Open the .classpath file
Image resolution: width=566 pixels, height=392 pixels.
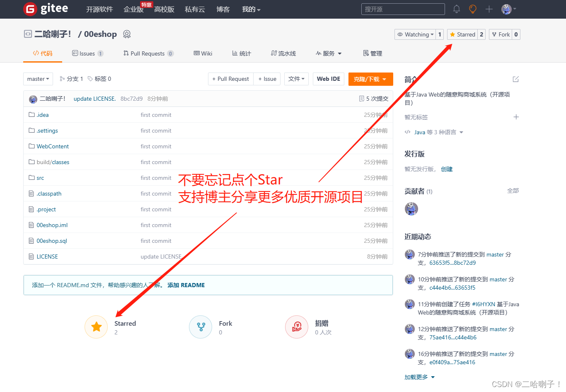[49, 194]
